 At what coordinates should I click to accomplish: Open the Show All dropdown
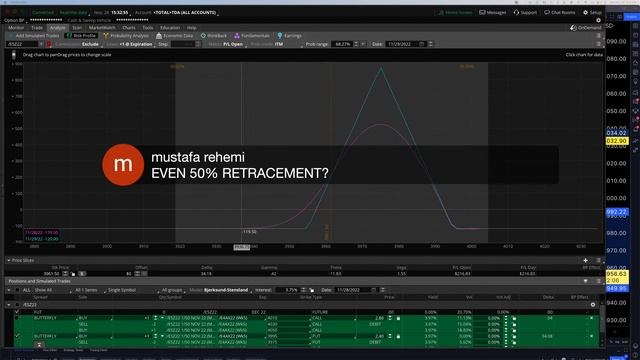coord(44,290)
